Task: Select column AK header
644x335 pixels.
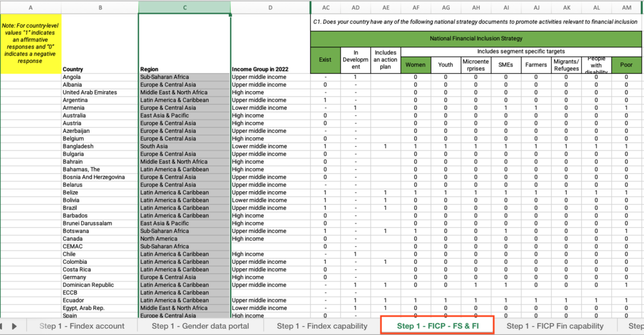Action: pyautogui.click(x=567, y=8)
